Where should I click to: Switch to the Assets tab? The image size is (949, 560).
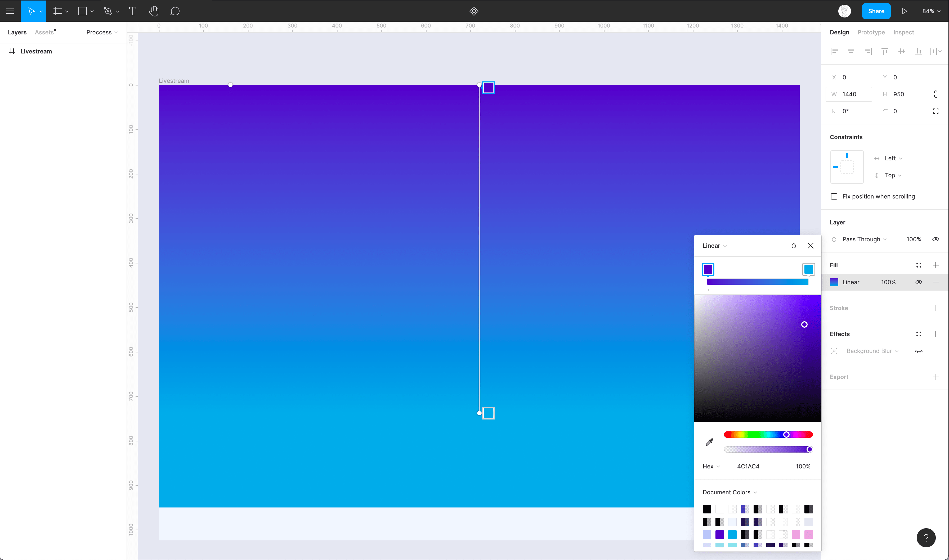point(44,33)
